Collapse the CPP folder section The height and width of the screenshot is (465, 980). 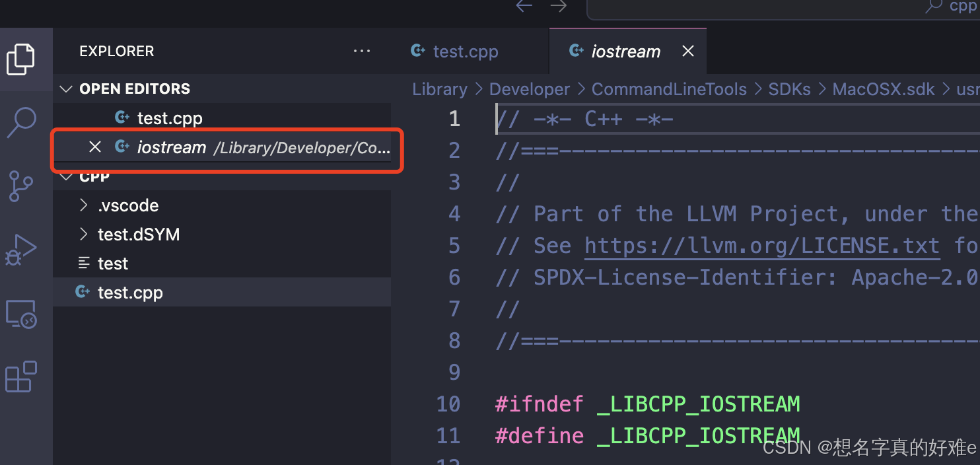pyautogui.click(x=65, y=176)
